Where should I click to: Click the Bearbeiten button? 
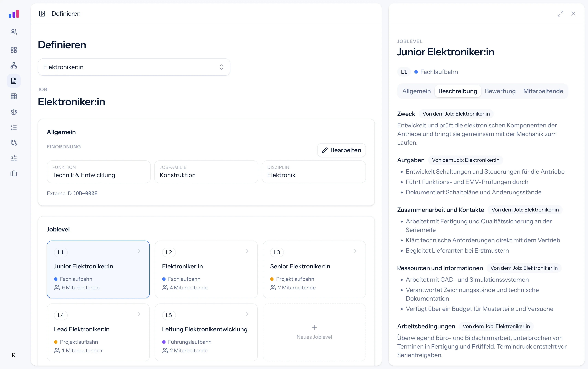pyautogui.click(x=341, y=150)
